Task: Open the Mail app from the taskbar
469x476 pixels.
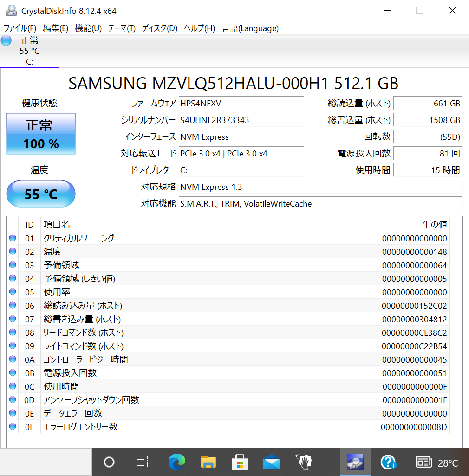Action: coord(272,462)
